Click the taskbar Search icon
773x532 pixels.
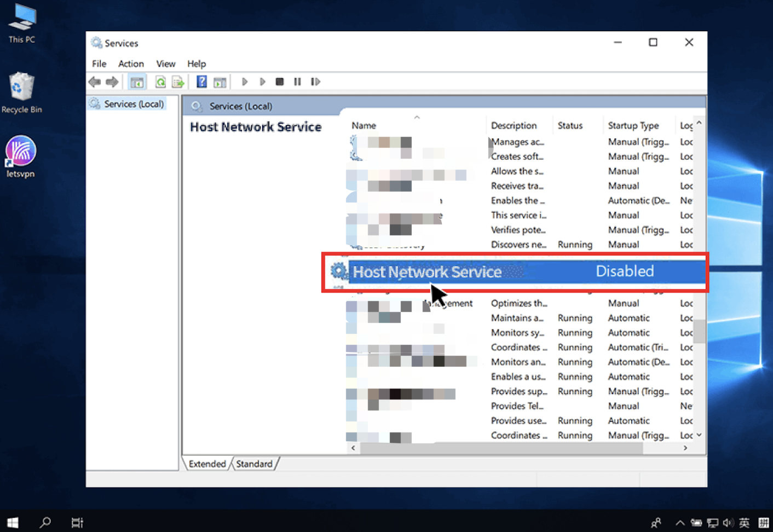[x=45, y=523]
